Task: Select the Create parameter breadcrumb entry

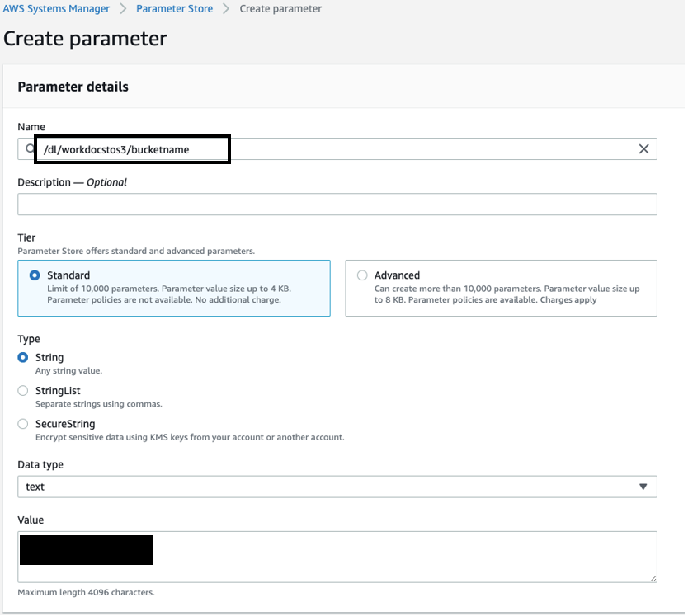Action: click(x=280, y=8)
